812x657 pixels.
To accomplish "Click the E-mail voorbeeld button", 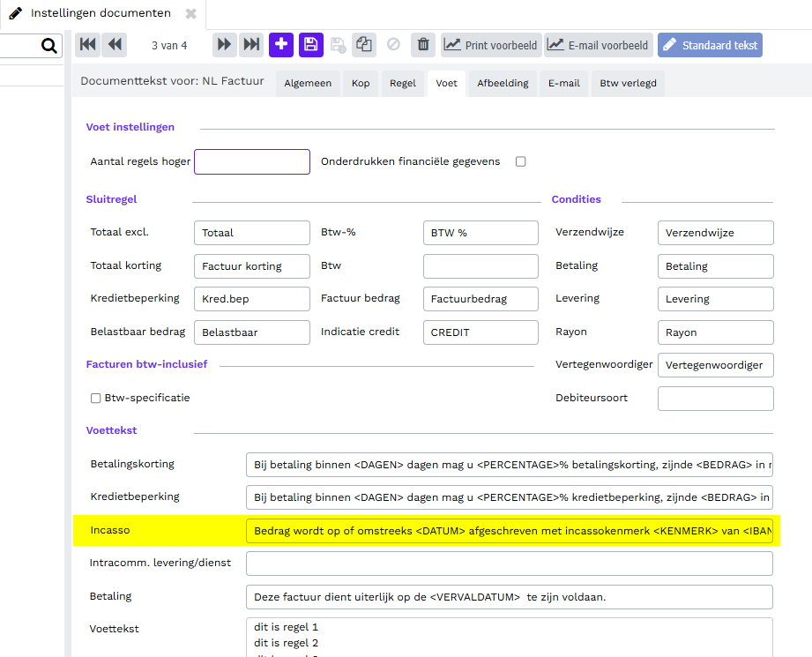I will pyautogui.click(x=599, y=45).
